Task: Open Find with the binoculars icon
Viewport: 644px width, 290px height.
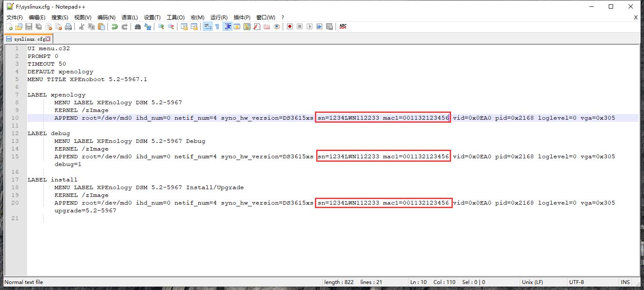Action: pyautogui.click(x=137, y=27)
